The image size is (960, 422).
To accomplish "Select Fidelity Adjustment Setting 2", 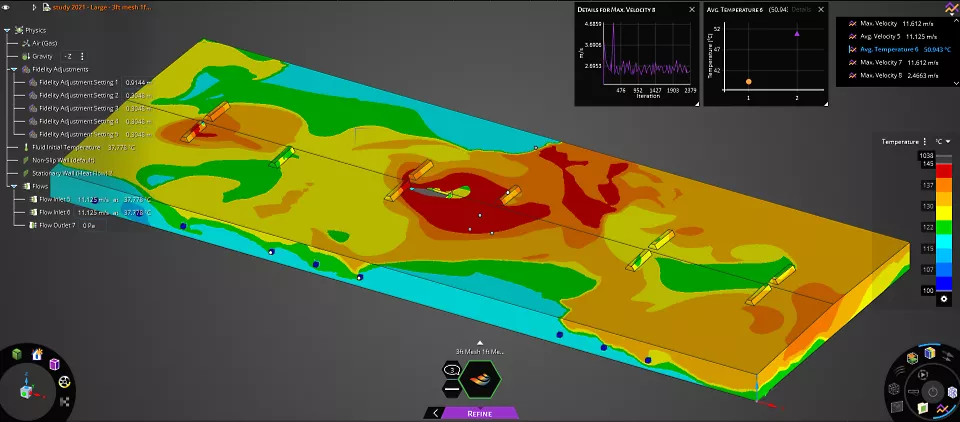I will tap(78, 95).
